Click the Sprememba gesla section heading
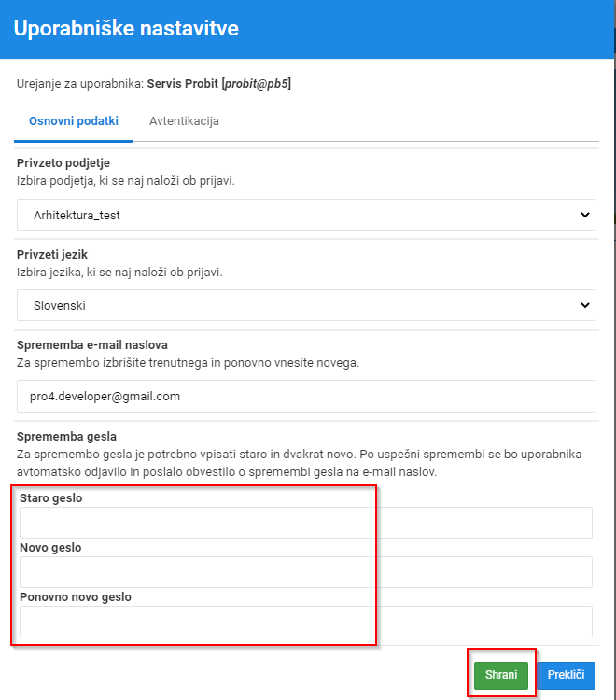 coord(66,437)
